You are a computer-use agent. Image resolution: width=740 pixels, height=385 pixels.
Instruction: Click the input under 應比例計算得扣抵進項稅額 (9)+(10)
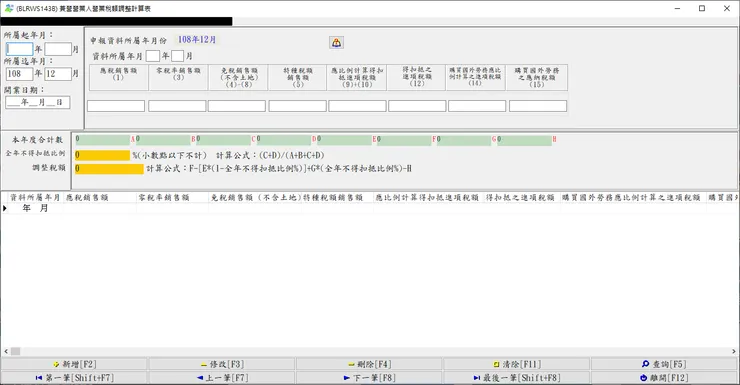357,106
